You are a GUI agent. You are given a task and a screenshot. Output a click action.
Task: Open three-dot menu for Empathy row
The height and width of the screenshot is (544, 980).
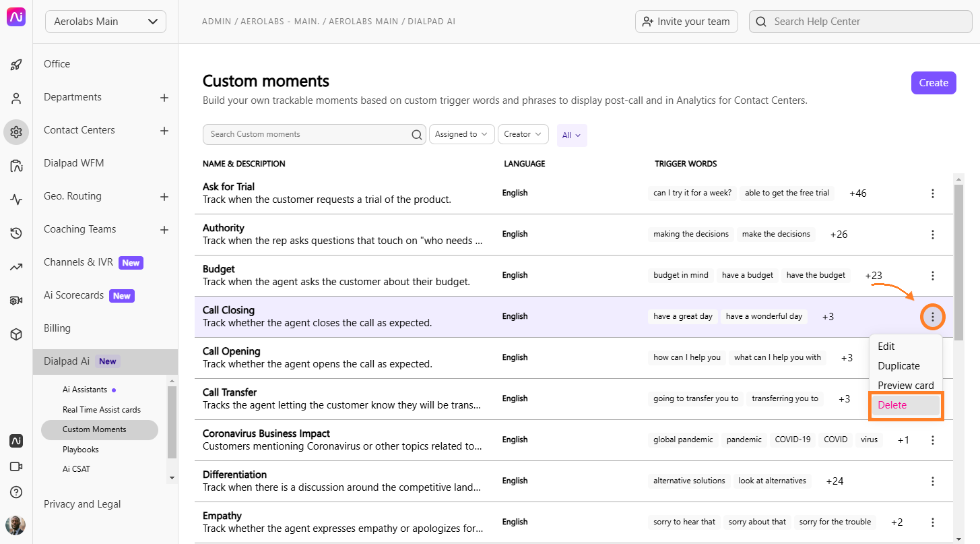[933, 522]
